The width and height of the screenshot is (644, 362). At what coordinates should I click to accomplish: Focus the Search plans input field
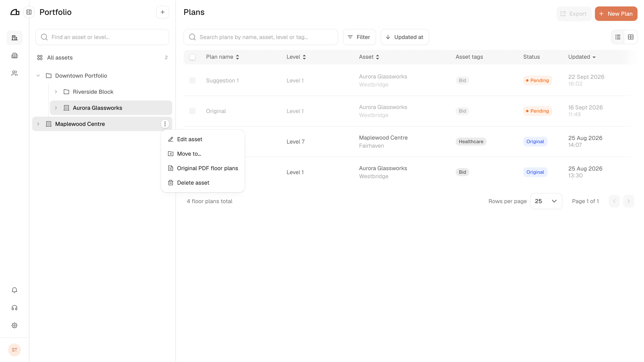(x=261, y=37)
